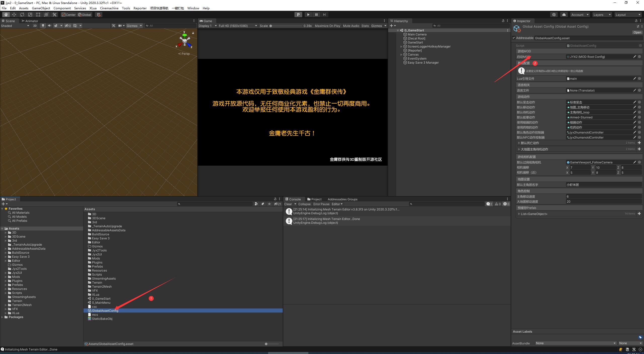Select the Scale tool
The image size is (644, 354).
click(30, 15)
